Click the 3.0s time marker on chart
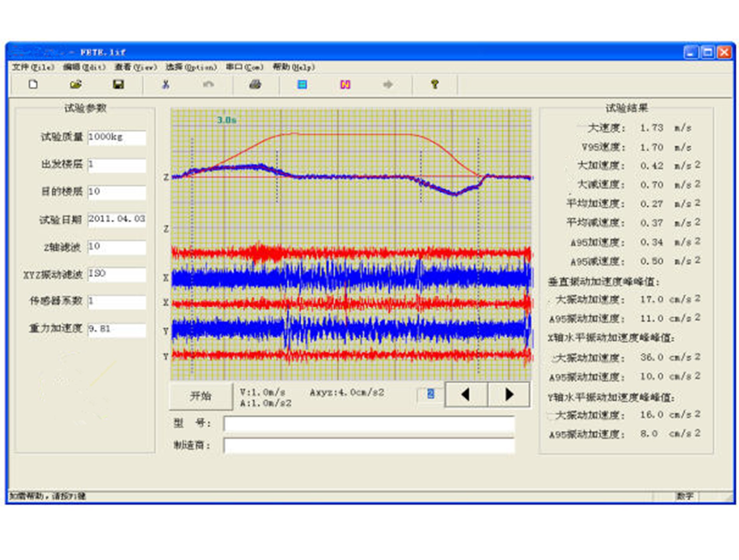Image resolution: width=739 pixels, height=560 pixels. click(x=226, y=120)
